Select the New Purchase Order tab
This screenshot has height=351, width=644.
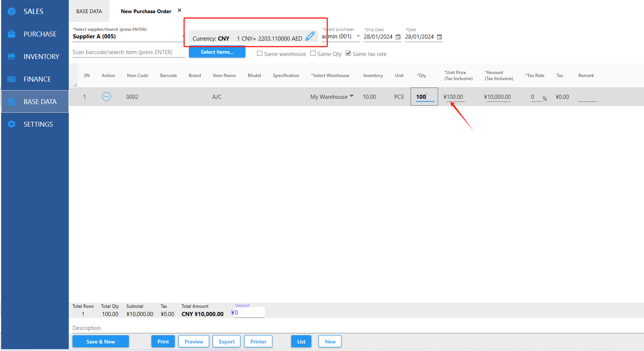click(146, 11)
